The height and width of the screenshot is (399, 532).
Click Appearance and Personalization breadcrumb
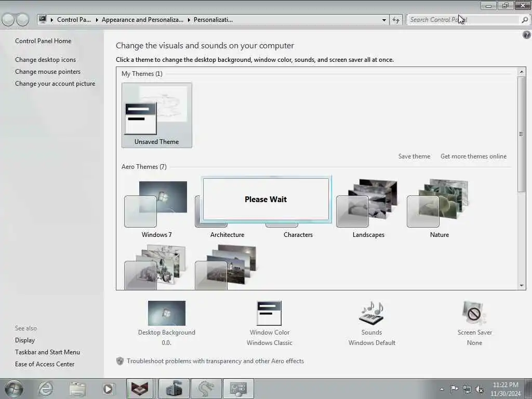click(x=142, y=20)
